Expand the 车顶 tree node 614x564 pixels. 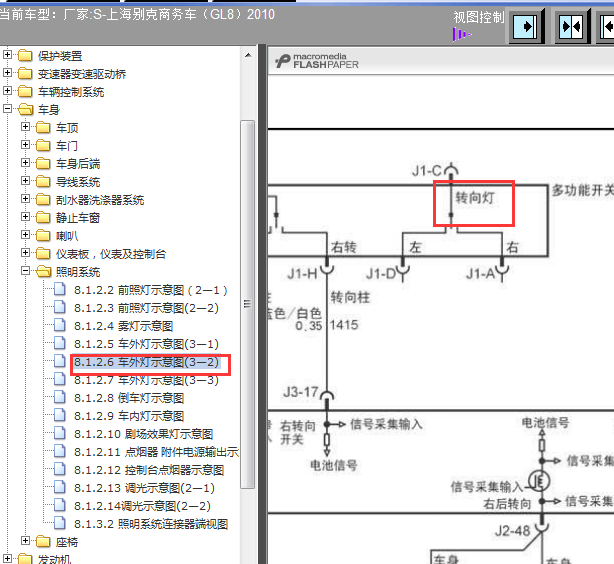tap(25, 127)
